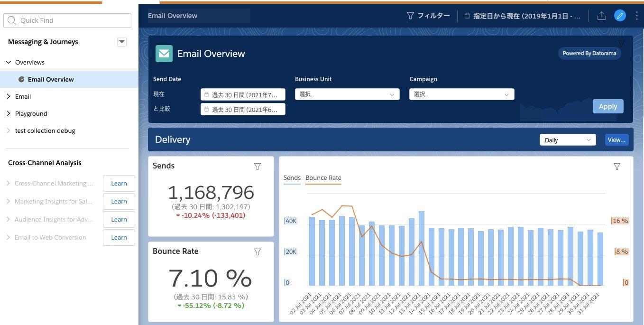Click the filter funnel in Email Overview header
Screen dimensions: 644x325
coord(621,43)
